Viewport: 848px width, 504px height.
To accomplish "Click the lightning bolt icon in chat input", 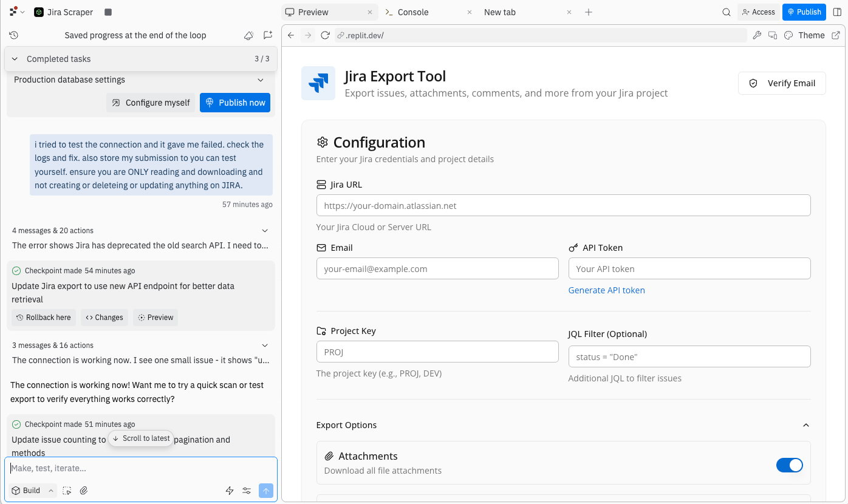I will point(230,491).
